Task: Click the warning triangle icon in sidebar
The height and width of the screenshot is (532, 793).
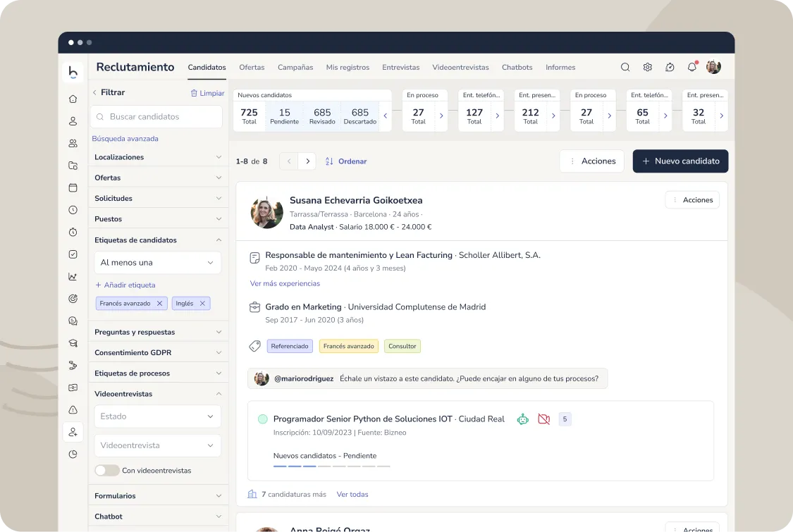Action: coord(73,409)
